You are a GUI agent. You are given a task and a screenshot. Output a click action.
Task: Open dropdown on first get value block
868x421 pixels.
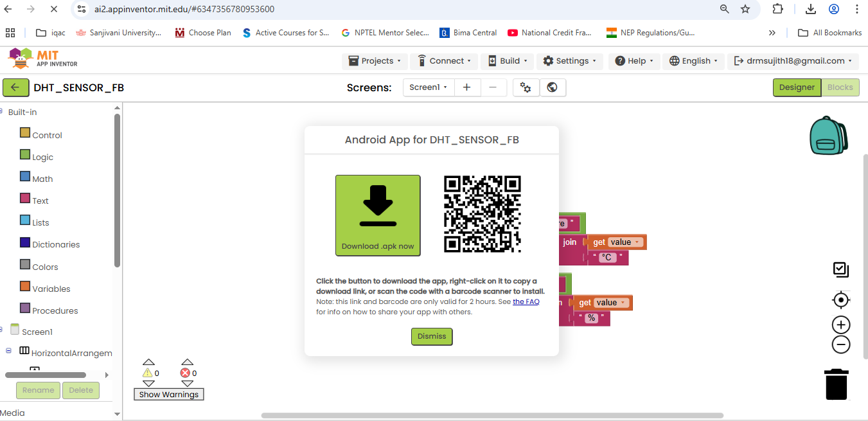tap(637, 242)
